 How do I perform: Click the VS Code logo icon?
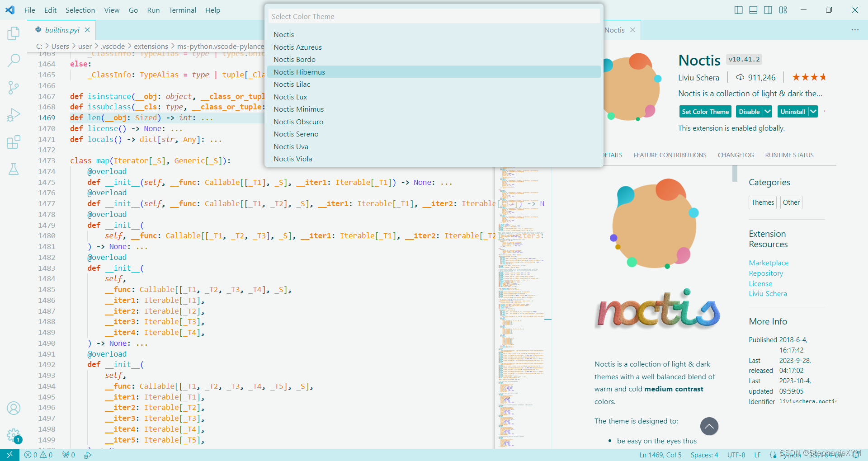[10, 10]
